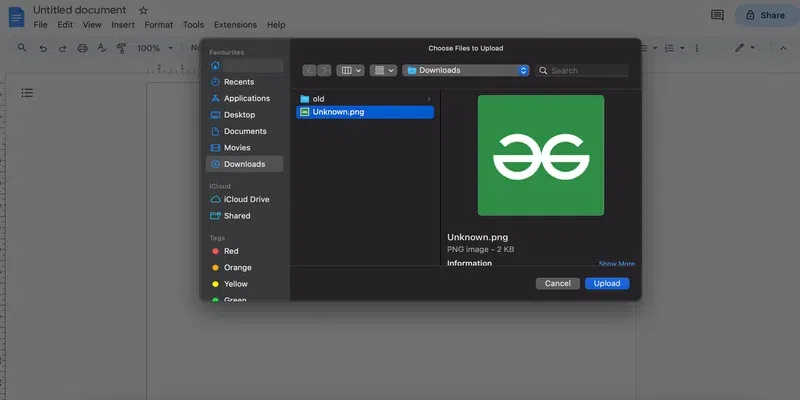Viewport: 800px width, 400px height.
Task: Click the Undo icon
Action: [43, 48]
